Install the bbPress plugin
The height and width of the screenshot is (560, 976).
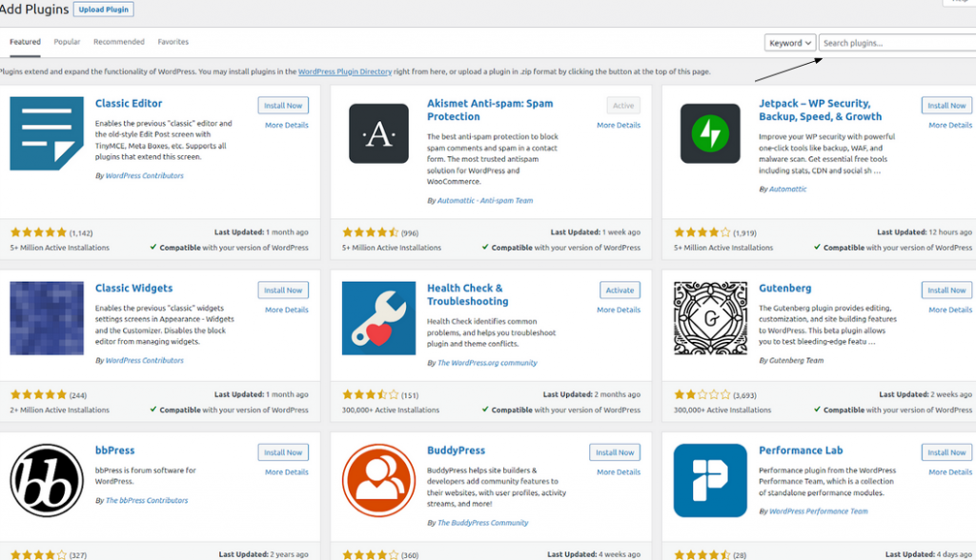click(x=283, y=452)
